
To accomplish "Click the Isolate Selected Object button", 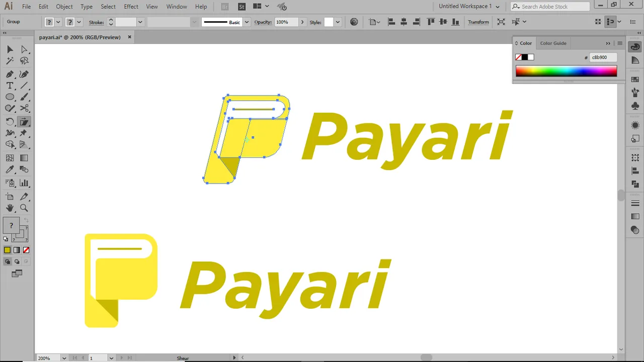I will click(501, 22).
